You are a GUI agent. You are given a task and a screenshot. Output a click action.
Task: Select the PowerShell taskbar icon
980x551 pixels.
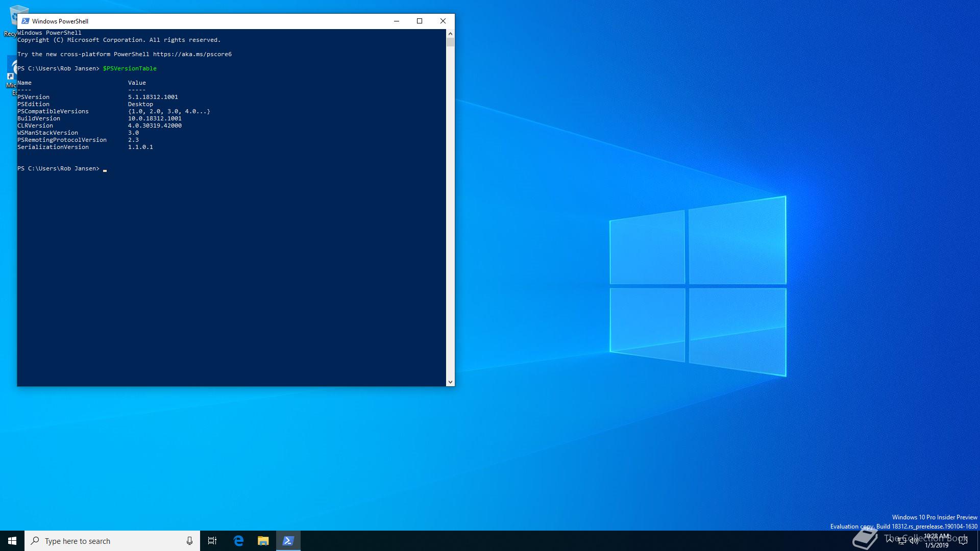point(288,541)
